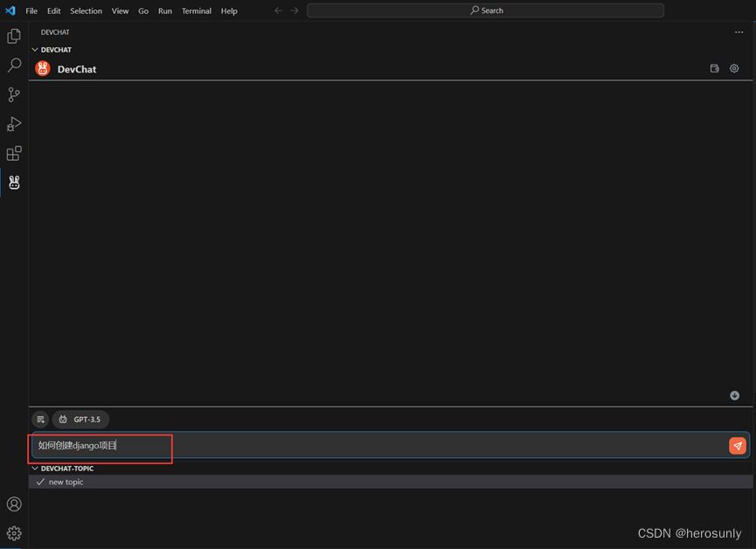Open the Run and Debug view
This screenshot has width=756, height=549.
click(x=14, y=124)
